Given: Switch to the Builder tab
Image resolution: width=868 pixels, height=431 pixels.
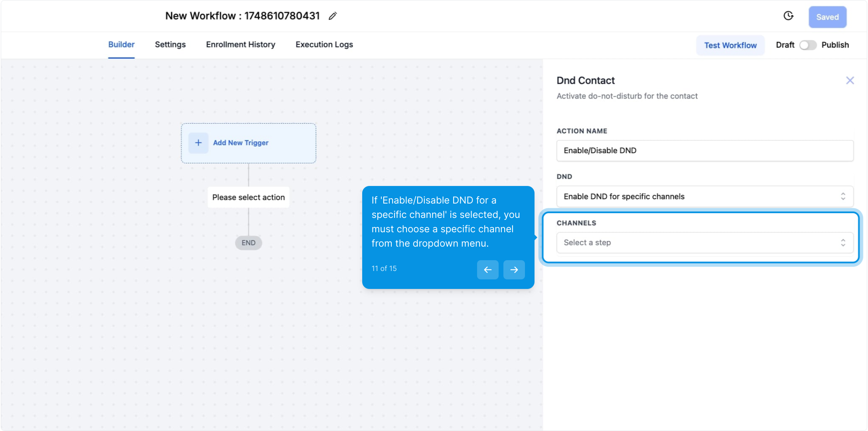Looking at the screenshot, I should [121, 45].
